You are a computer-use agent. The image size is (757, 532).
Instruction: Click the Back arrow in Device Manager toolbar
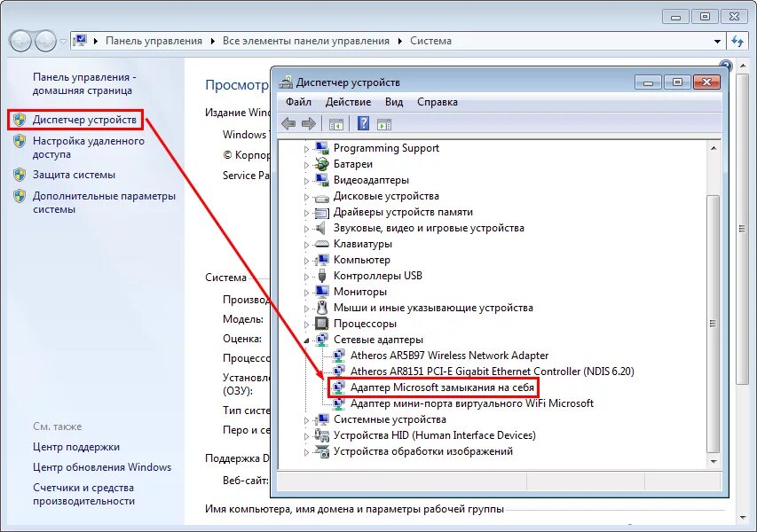(x=288, y=124)
